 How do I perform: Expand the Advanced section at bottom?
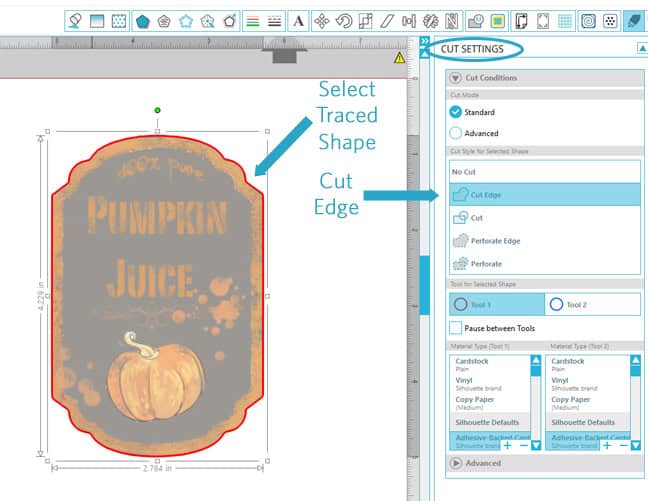(456, 463)
